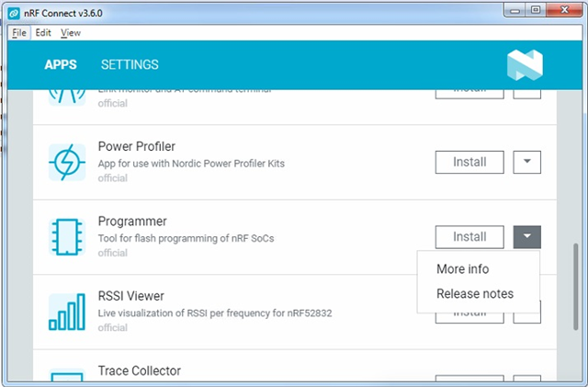The image size is (588, 387).
Task: Click the RSSI Viewer bar chart icon
Action: point(67,312)
